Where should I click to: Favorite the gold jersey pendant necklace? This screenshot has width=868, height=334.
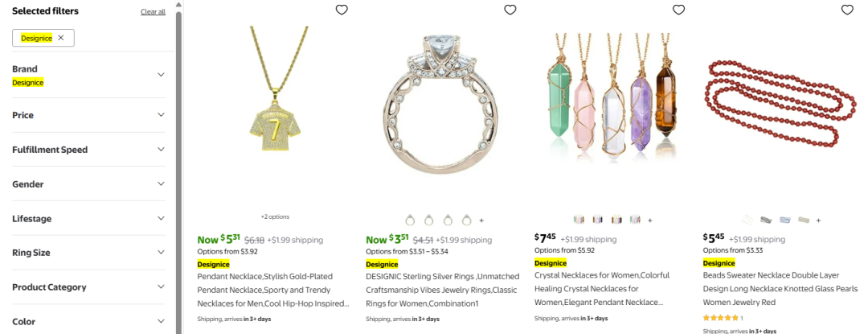click(342, 10)
